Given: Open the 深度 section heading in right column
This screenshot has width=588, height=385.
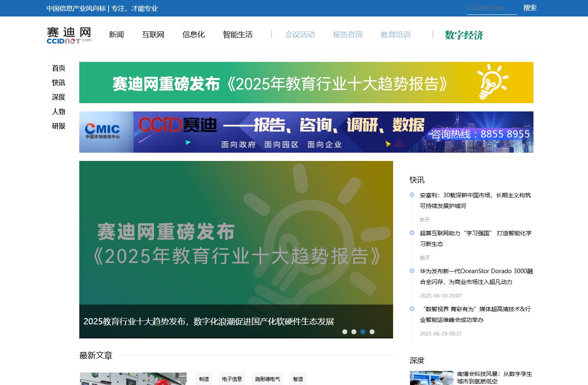Looking at the screenshot, I should (x=417, y=361).
